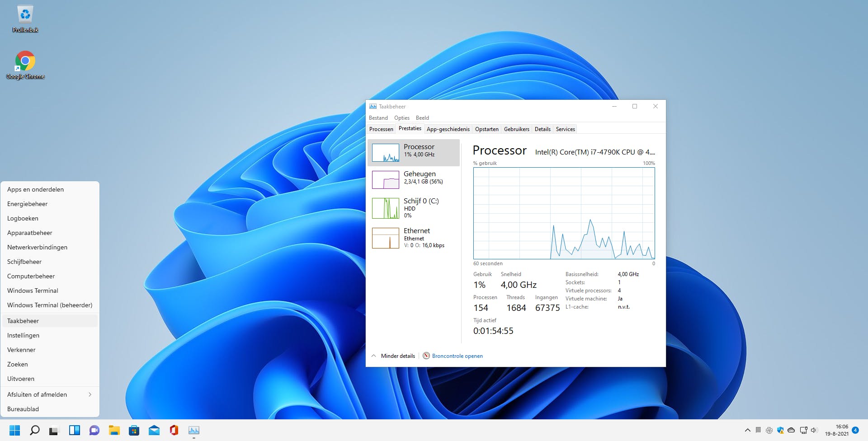Open File Explorer from the taskbar
Viewport: 868px width, 441px height.
click(114, 430)
